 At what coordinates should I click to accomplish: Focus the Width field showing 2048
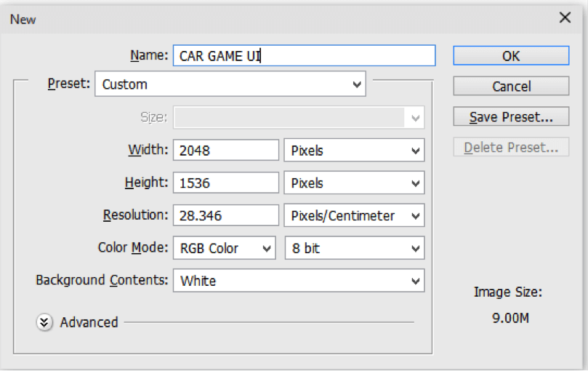(x=225, y=151)
